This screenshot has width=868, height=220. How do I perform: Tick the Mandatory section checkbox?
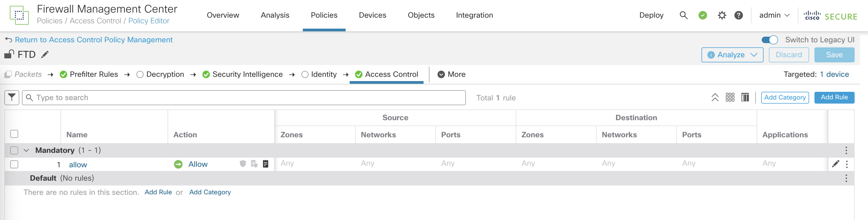click(14, 150)
